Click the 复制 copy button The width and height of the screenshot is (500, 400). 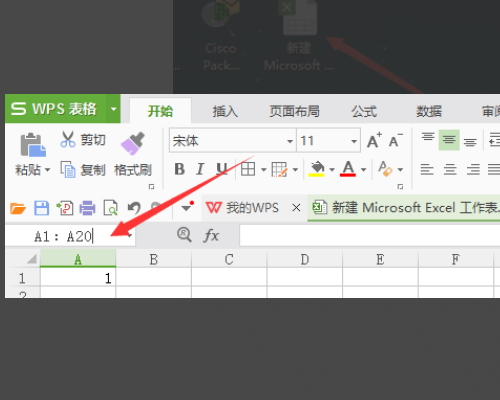click(x=83, y=170)
